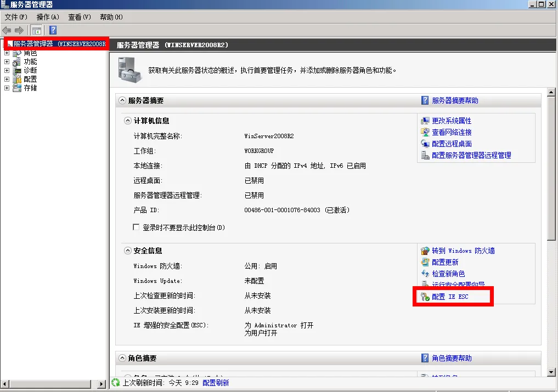
Task: Click the Forward arrow toolbar icon
Action: click(19, 30)
